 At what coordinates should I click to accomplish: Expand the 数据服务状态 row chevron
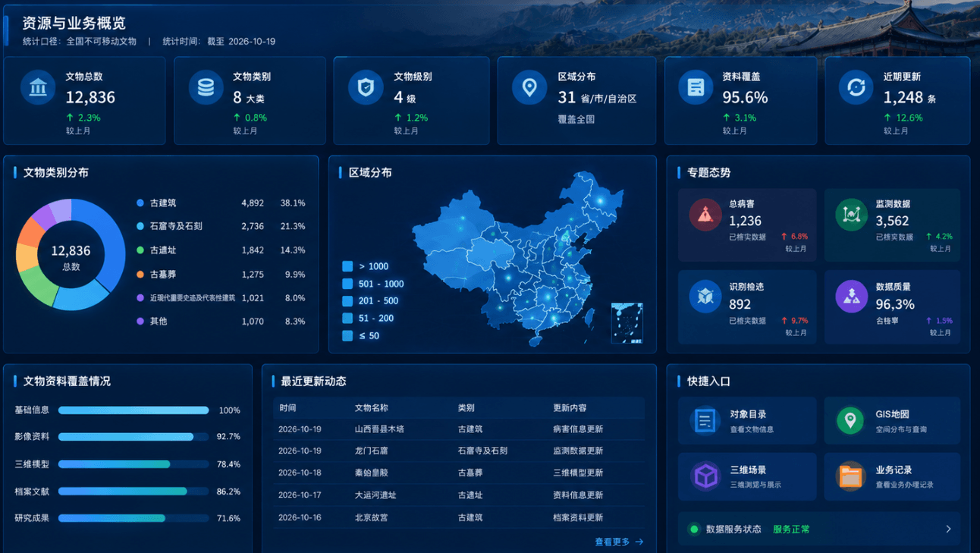click(x=948, y=529)
